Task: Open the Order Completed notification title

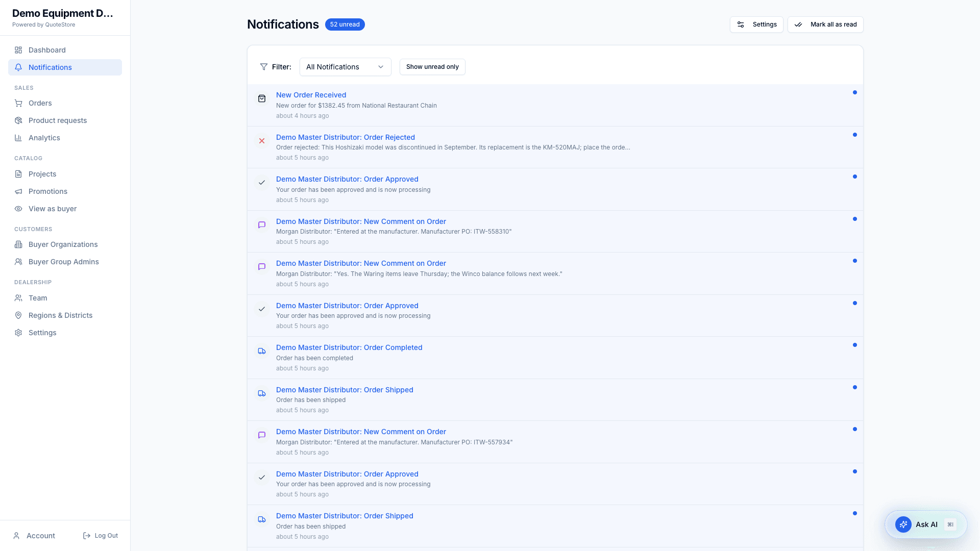Action: [349, 347]
